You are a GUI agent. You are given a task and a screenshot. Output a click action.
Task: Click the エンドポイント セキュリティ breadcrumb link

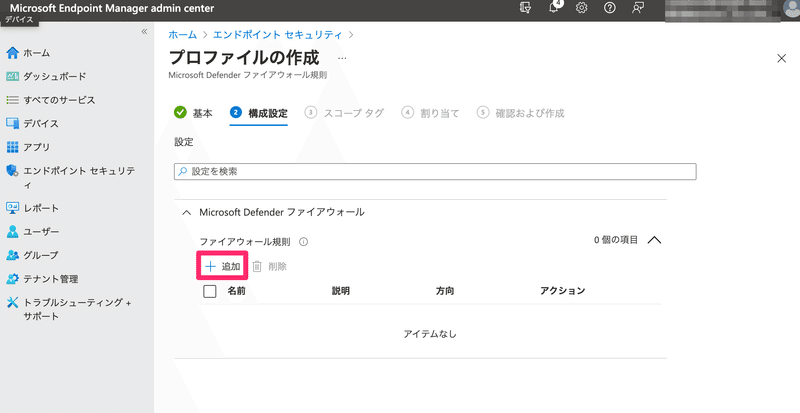tap(278, 35)
